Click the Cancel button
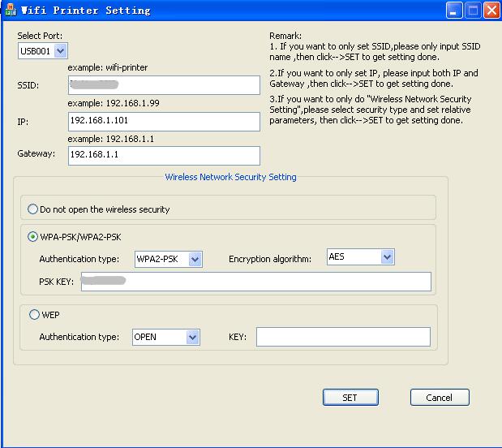Viewport: 502px width, 448px height. [x=440, y=398]
